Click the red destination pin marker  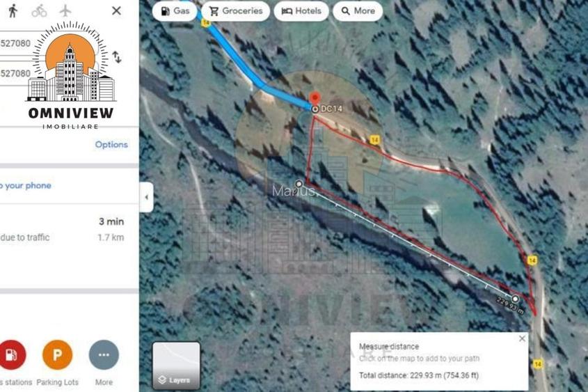click(315, 98)
